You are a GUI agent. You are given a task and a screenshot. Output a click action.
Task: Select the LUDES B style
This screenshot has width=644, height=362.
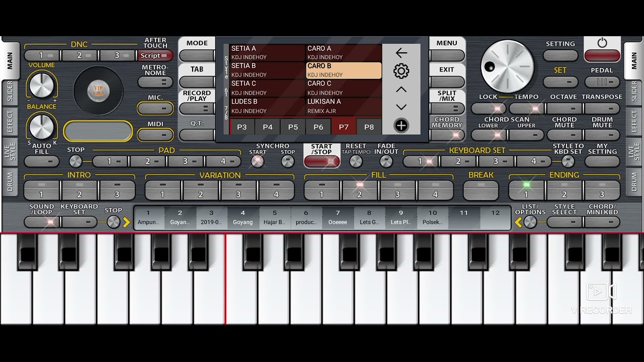(x=268, y=106)
